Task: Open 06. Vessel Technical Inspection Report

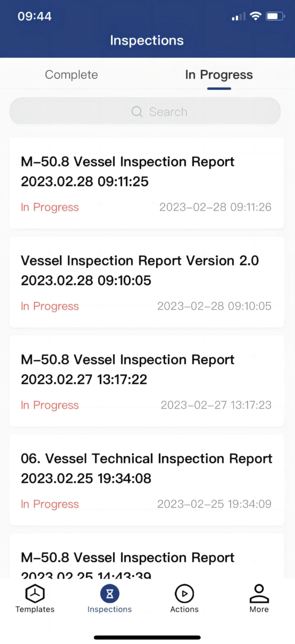Action: pos(146,469)
